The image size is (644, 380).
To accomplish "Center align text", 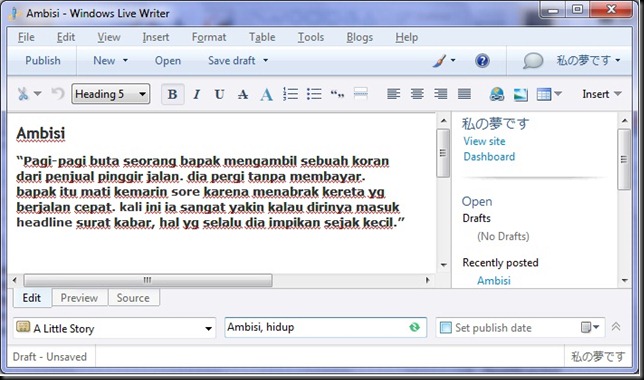I will tap(417, 94).
